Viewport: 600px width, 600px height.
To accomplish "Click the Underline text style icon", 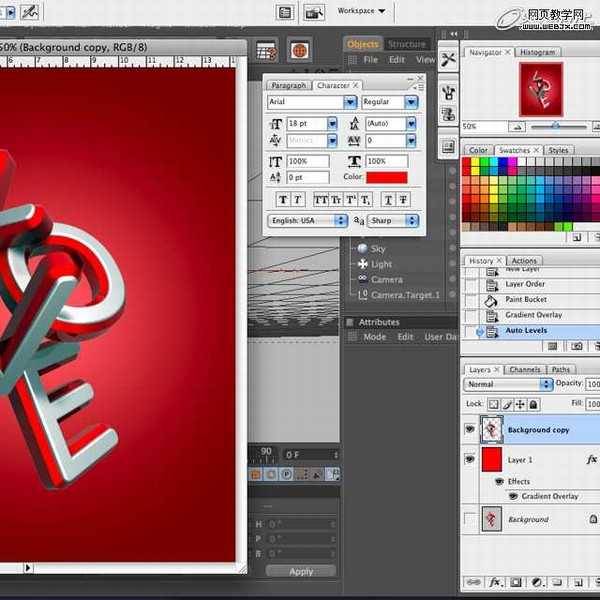I will pos(389,199).
